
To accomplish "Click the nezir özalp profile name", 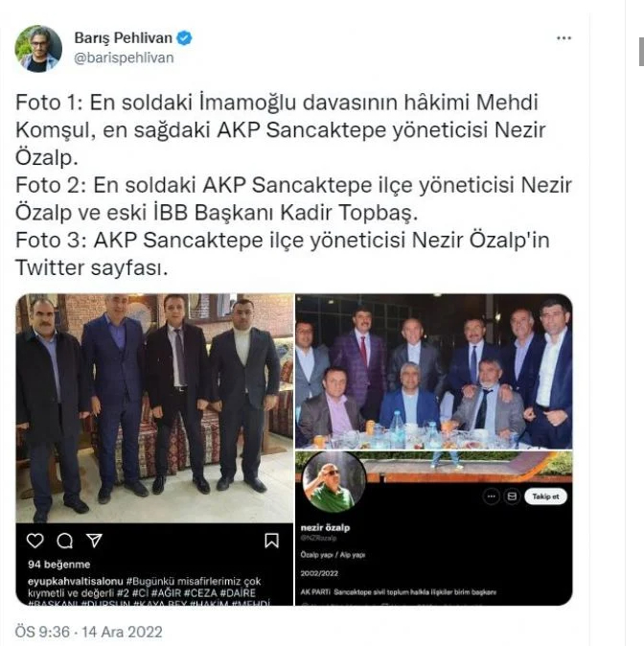I will [x=325, y=527].
